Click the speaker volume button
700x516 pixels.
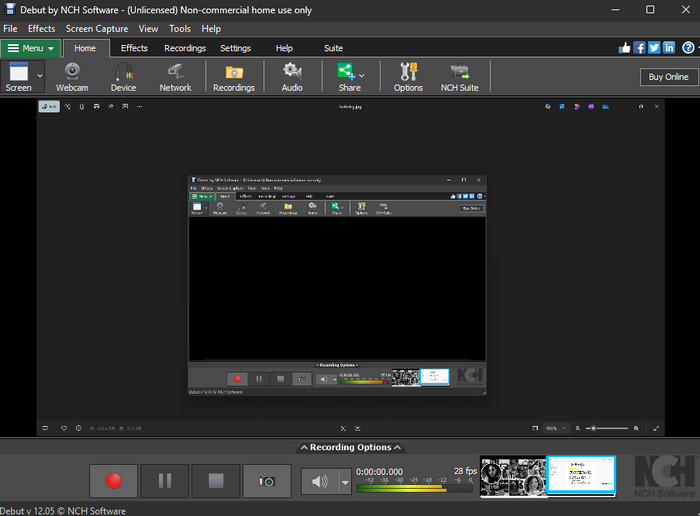coord(320,481)
